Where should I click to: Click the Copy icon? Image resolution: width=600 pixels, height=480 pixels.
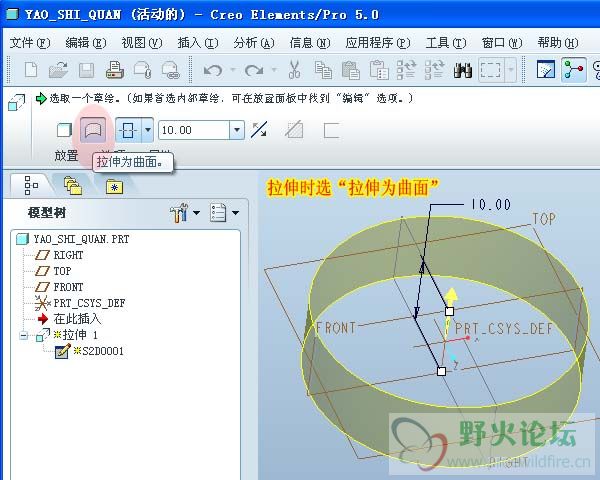323,70
